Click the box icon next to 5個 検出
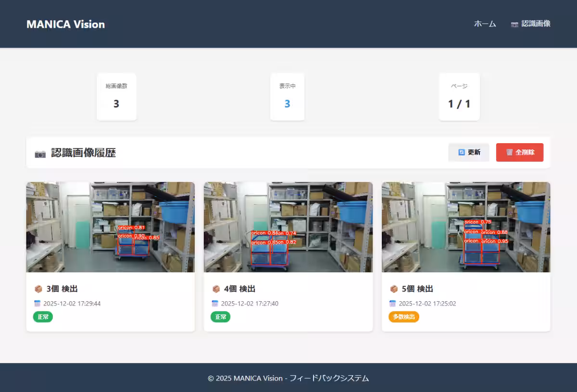The height and width of the screenshot is (392, 577). [394, 289]
